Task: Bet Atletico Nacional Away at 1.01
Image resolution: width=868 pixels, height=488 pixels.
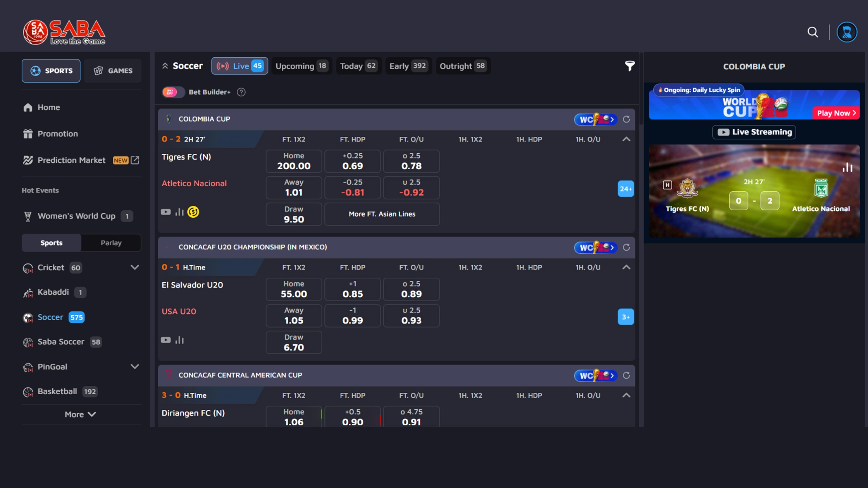Action: [x=294, y=187]
